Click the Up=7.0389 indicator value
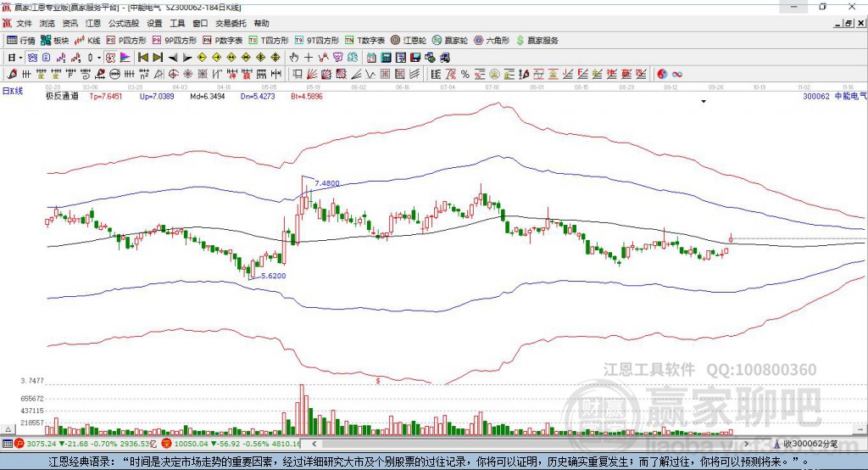The width and height of the screenshot is (868, 470). pyautogui.click(x=157, y=97)
